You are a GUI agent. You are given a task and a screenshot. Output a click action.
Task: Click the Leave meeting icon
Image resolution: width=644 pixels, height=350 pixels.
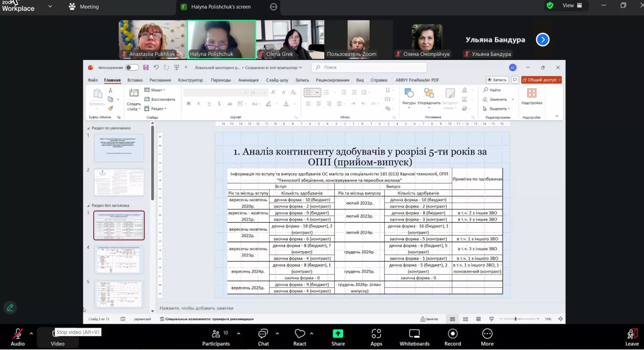click(x=631, y=334)
